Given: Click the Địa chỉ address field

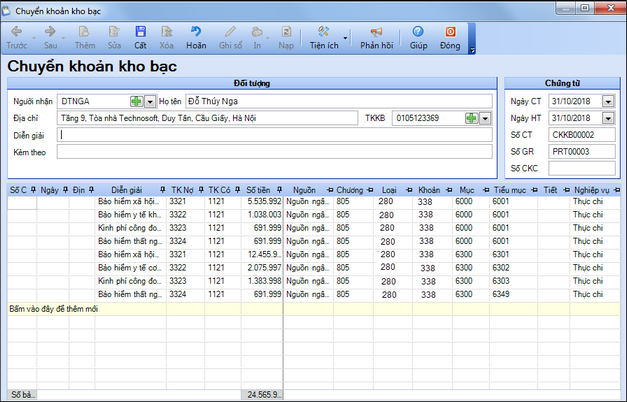Looking at the screenshot, I should coord(208,118).
